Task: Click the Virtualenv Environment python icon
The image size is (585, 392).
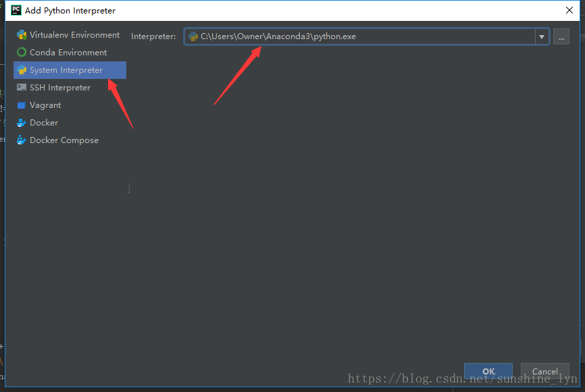Action: (22, 35)
